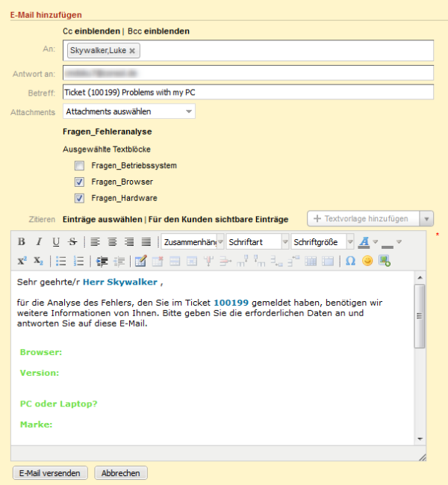Cancel with the Abbrechen button
The width and height of the screenshot is (448, 485).
tap(121, 473)
